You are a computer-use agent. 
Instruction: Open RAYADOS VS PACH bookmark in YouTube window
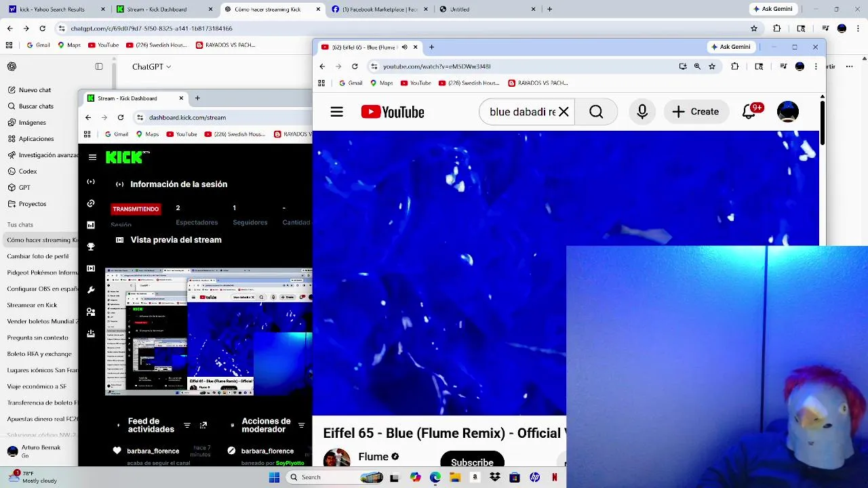(x=538, y=83)
